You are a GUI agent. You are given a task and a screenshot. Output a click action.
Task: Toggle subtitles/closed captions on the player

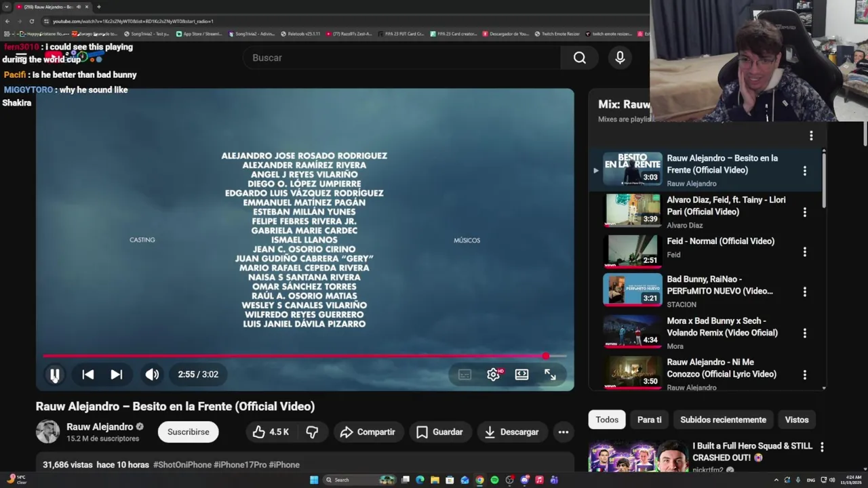click(465, 374)
